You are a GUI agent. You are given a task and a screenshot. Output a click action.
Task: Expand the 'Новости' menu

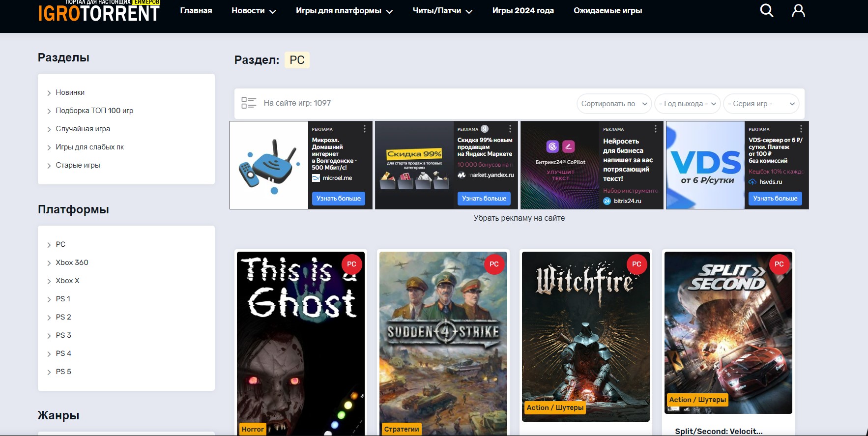254,11
